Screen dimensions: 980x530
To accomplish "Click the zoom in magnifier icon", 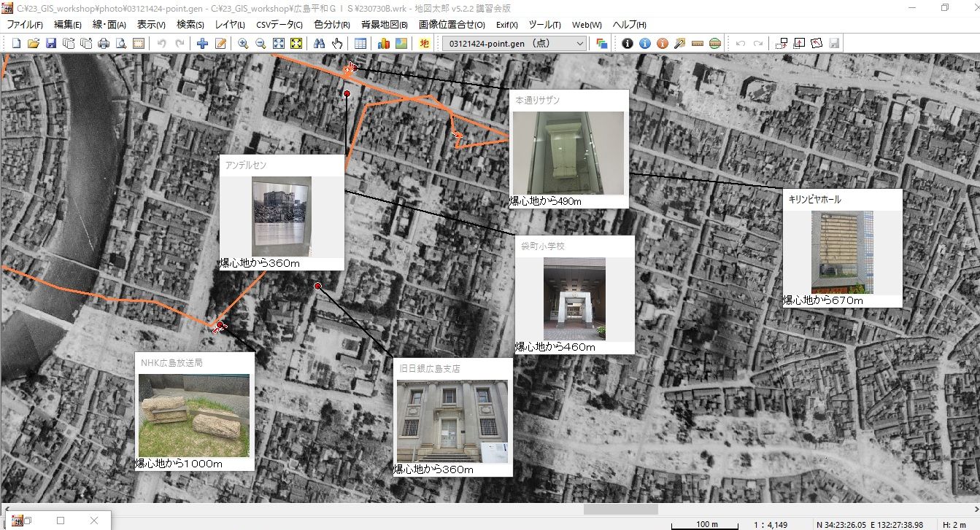I will click(243, 44).
